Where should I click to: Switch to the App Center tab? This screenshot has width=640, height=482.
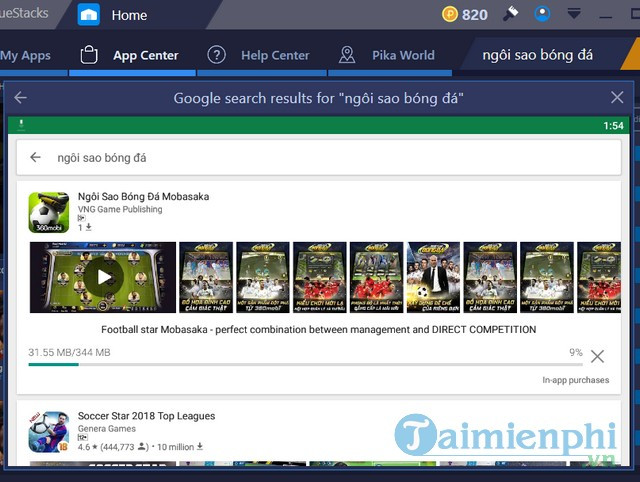130,55
